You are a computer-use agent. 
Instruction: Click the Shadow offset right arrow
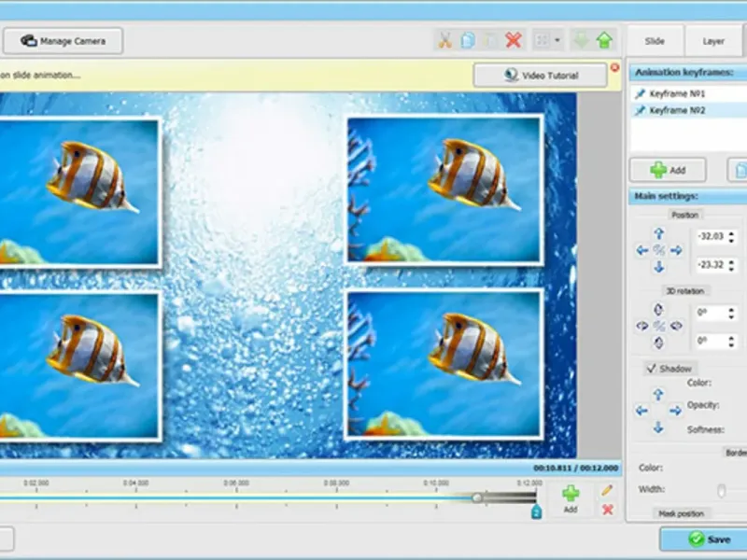[675, 411]
